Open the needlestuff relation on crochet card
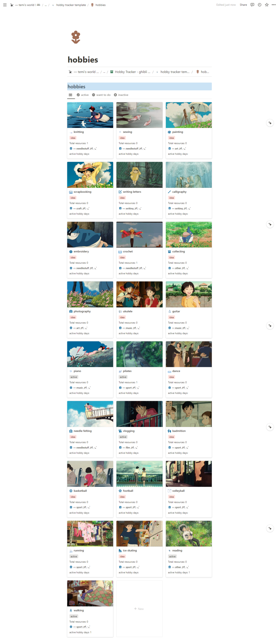Image resolution: width=279 pixels, height=644 pixels. tap(132, 268)
